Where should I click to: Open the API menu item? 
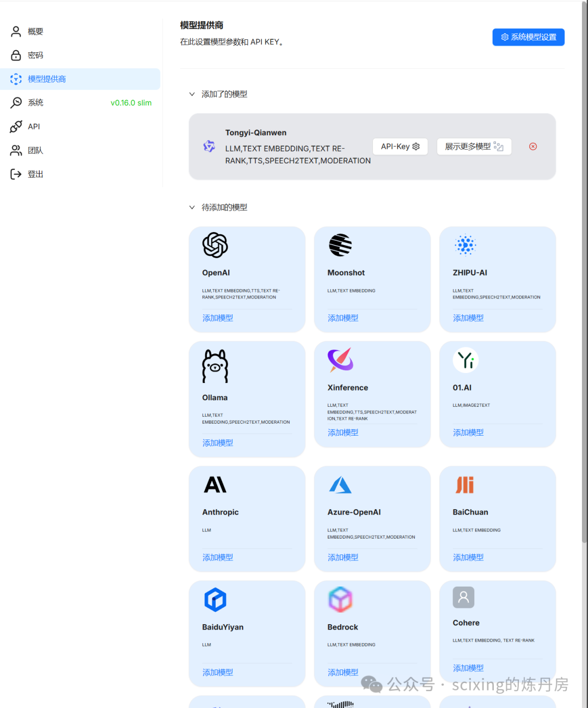click(80, 126)
